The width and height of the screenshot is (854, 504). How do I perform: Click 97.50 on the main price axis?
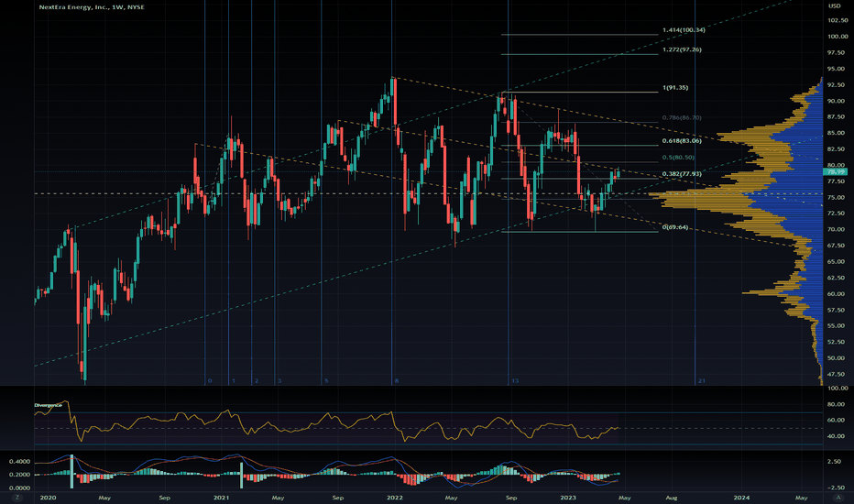[838, 53]
